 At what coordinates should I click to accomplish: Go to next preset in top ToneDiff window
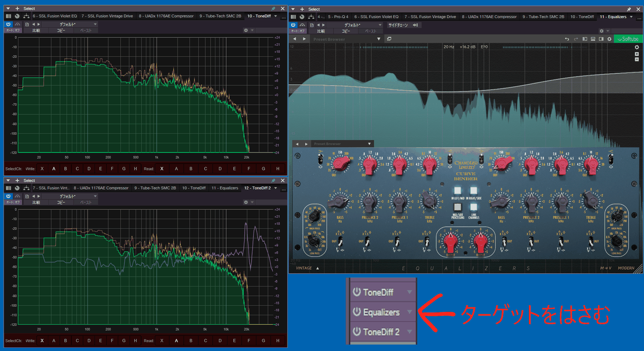pyautogui.click(x=39, y=24)
